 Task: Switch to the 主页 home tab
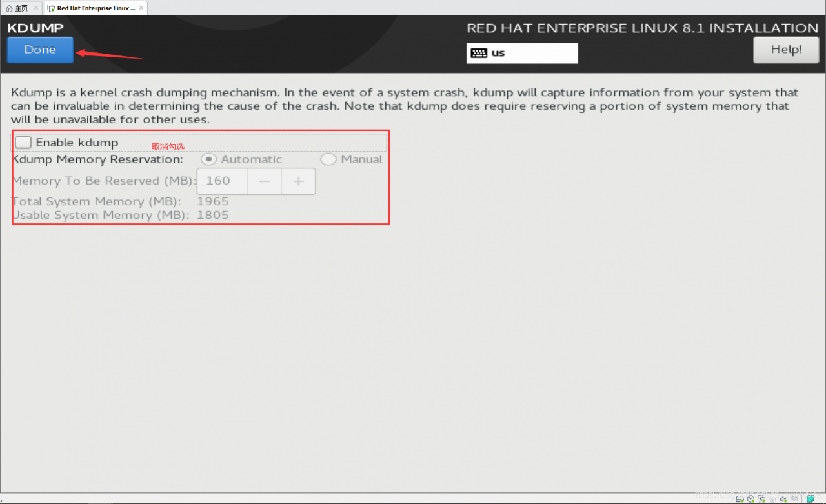point(21,8)
